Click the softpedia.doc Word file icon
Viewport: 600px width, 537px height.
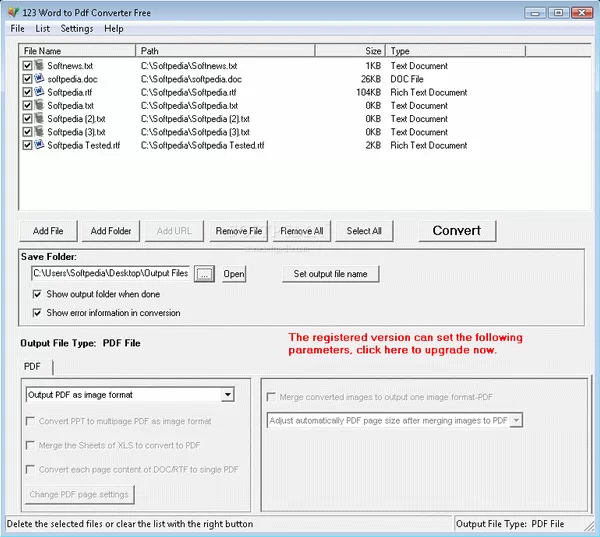pyautogui.click(x=39, y=78)
